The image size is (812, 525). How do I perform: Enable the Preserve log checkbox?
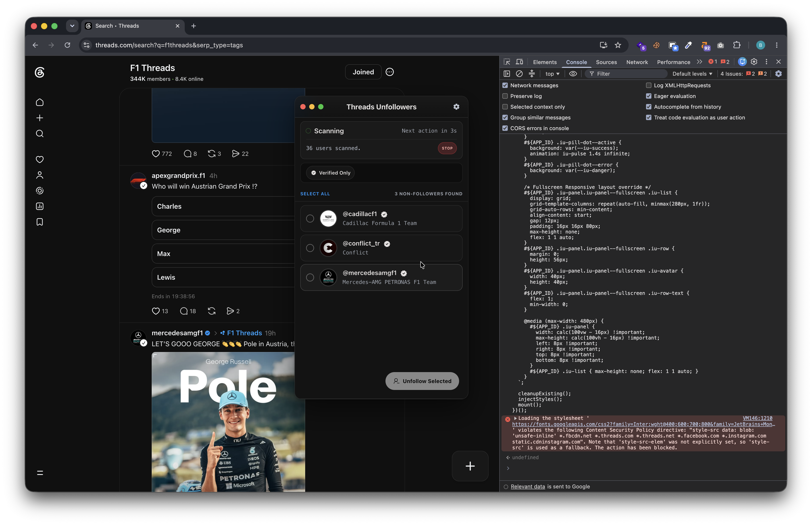click(x=505, y=96)
